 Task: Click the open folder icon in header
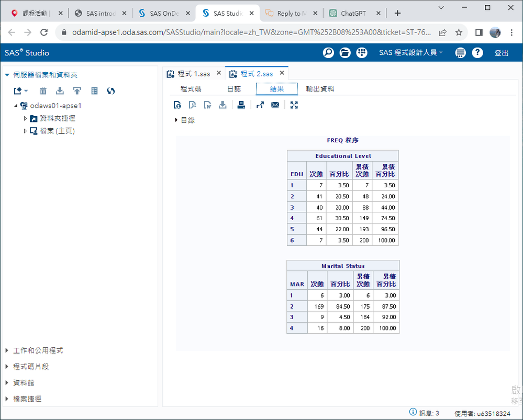point(345,53)
